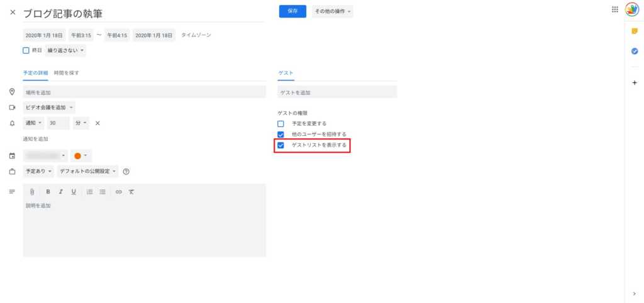This screenshot has width=644, height=303.
Task: Enable the 終日 all-day checkbox
Action: coord(26,50)
